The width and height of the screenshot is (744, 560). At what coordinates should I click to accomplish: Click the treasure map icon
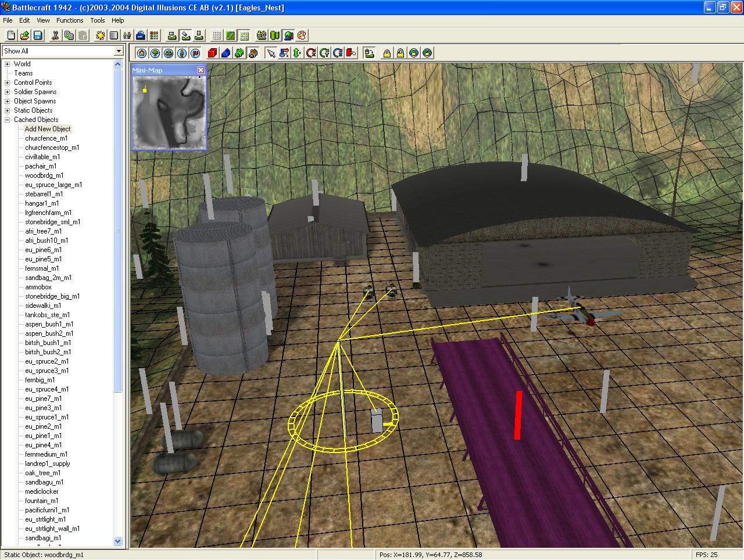coord(262,35)
